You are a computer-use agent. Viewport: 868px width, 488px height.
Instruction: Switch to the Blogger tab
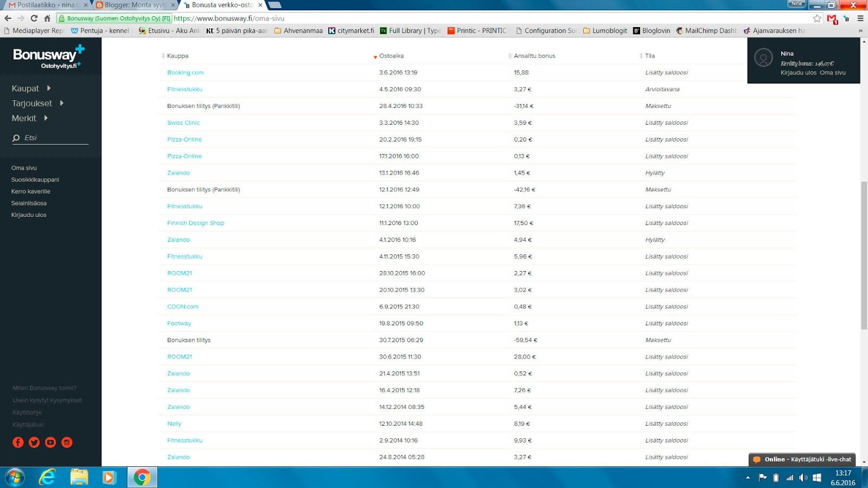(135, 5)
